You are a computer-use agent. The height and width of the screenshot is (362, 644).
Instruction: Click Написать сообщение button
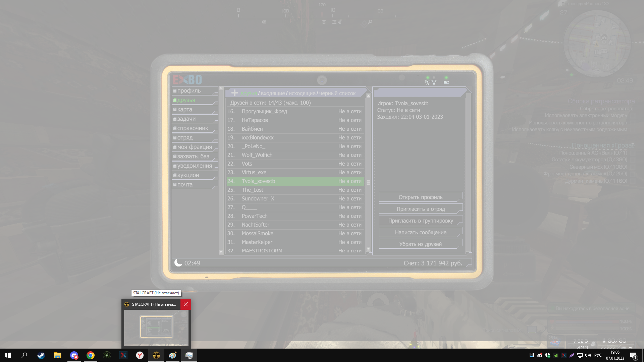point(421,232)
